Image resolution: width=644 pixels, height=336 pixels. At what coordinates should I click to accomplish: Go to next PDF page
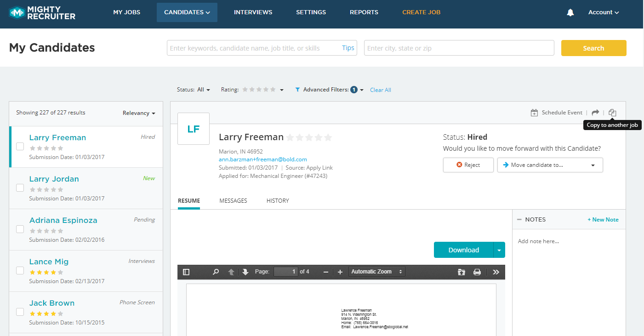pos(245,272)
